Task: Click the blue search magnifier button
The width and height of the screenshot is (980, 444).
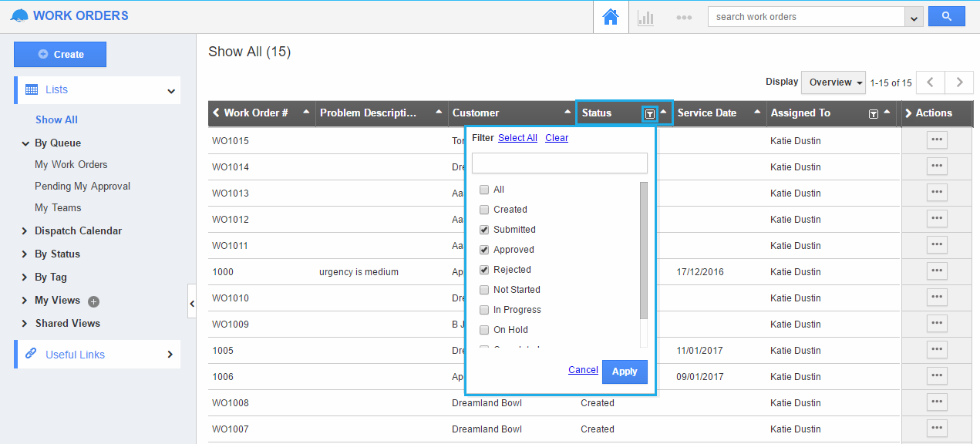Action: 946,16
